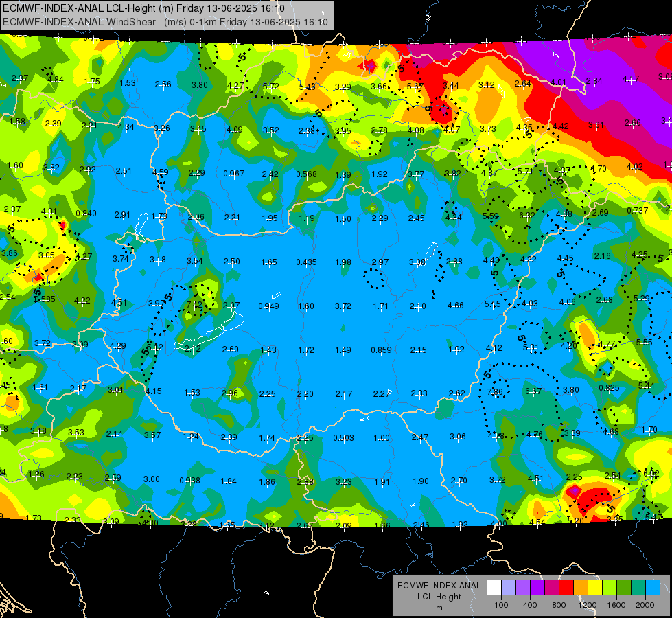Click the lime green legend swatch
The height and width of the screenshot is (618, 672).
610,588
